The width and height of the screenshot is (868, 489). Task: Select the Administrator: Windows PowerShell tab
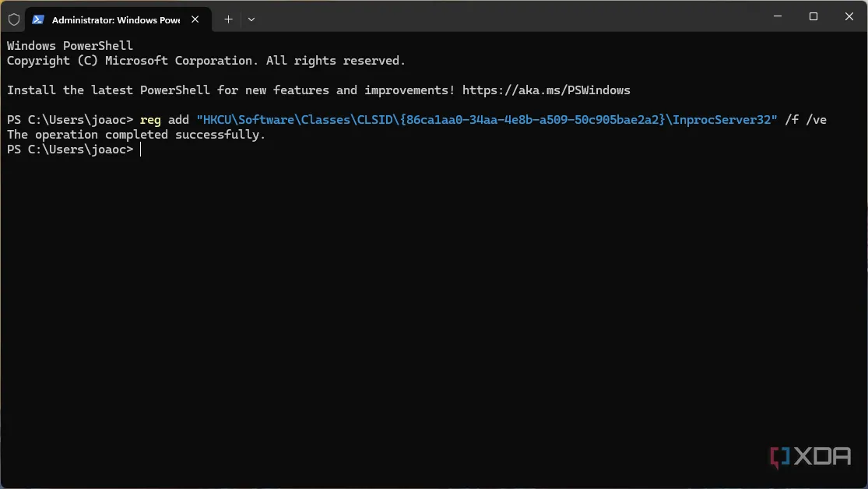click(x=118, y=20)
